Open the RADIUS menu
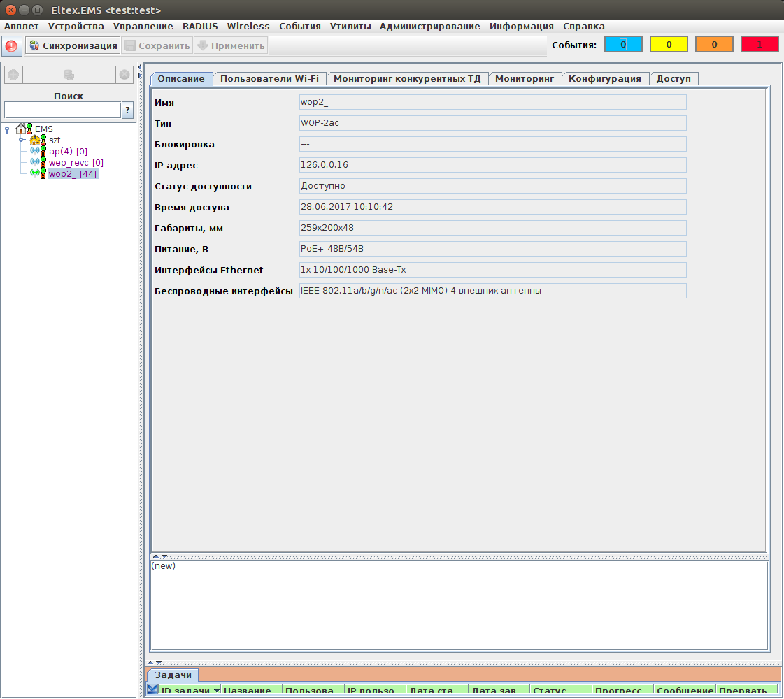 [x=200, y=26]
